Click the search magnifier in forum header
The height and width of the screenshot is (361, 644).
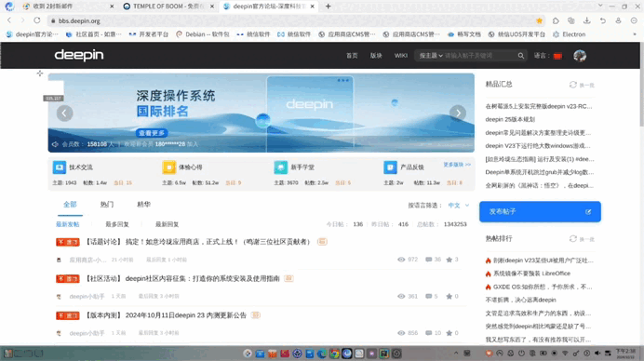[x=521, y=56]
